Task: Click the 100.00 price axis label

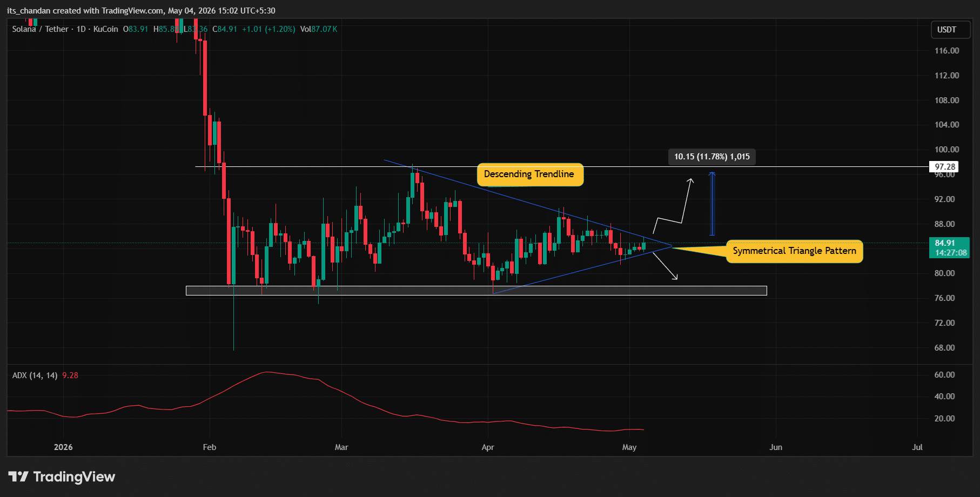Action: click(x=947, y=150)
